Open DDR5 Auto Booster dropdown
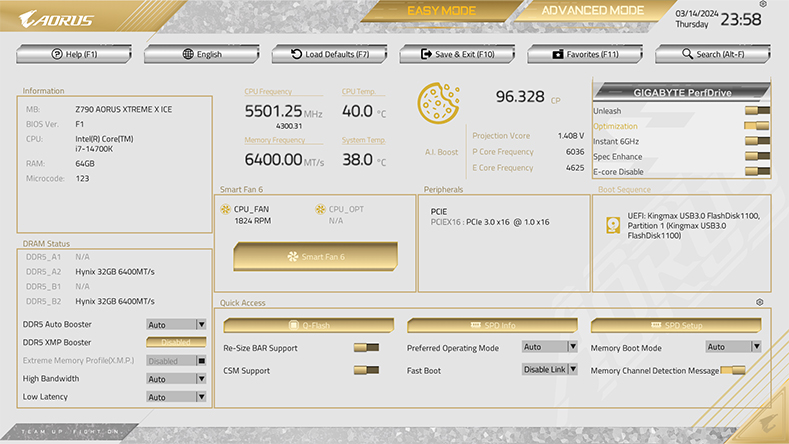 [176, 325]
